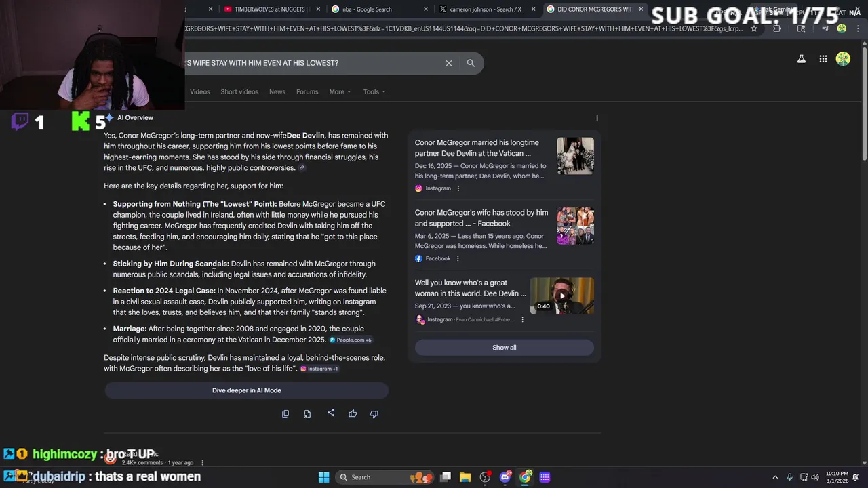Viewport: 868px width, 488px height.
Task: Click the 'Marriage:' bullet heading
Action: 130,329
